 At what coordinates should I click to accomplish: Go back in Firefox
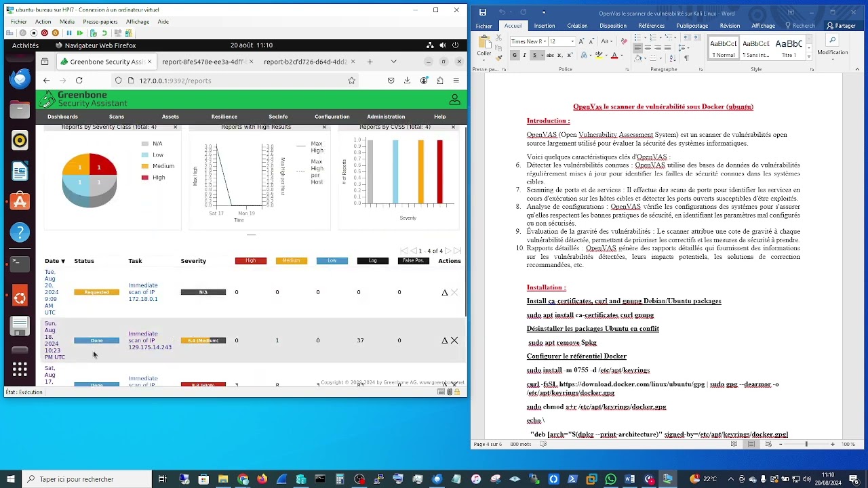[x=46, y=80]
